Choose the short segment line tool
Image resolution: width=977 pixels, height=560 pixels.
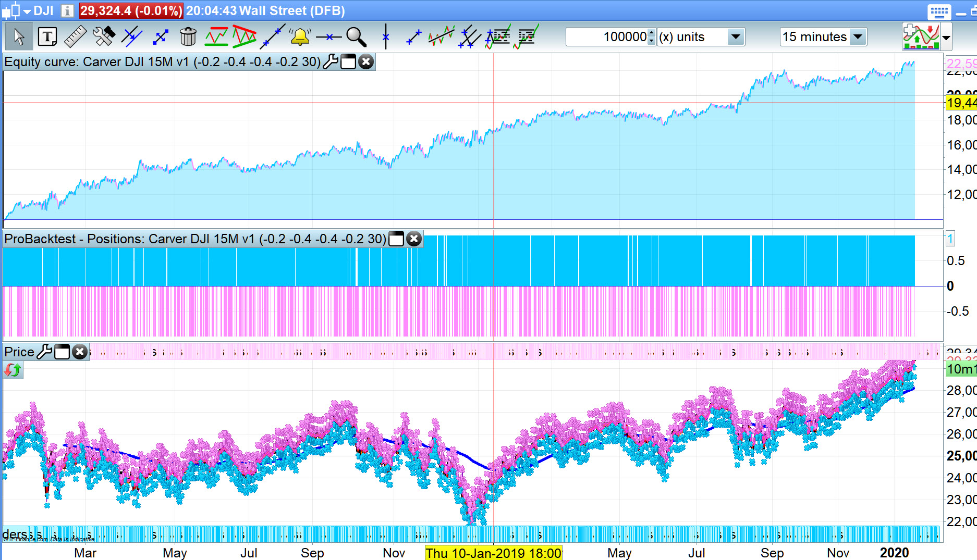coord(414,37)
